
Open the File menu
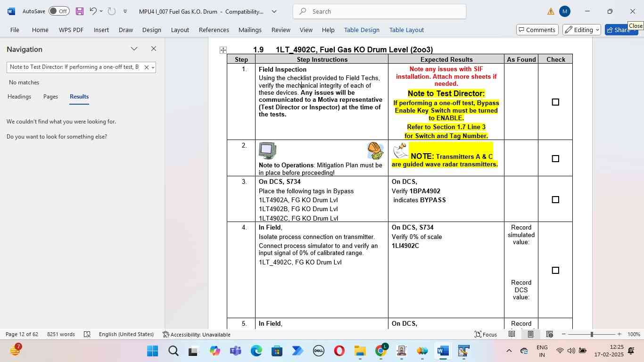pos(15,30)
